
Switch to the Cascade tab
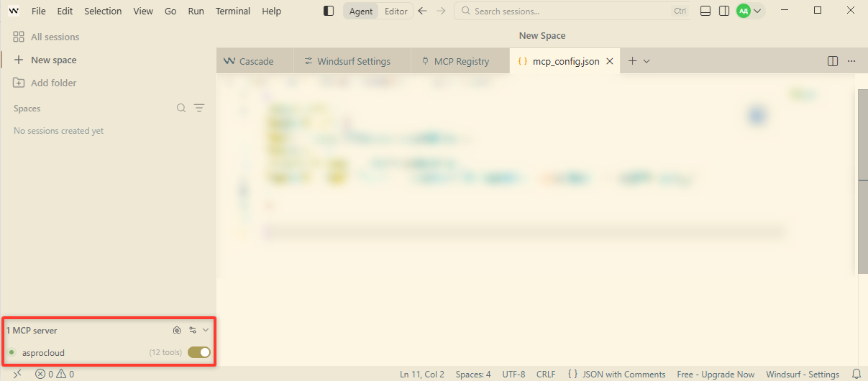[255, 61]
